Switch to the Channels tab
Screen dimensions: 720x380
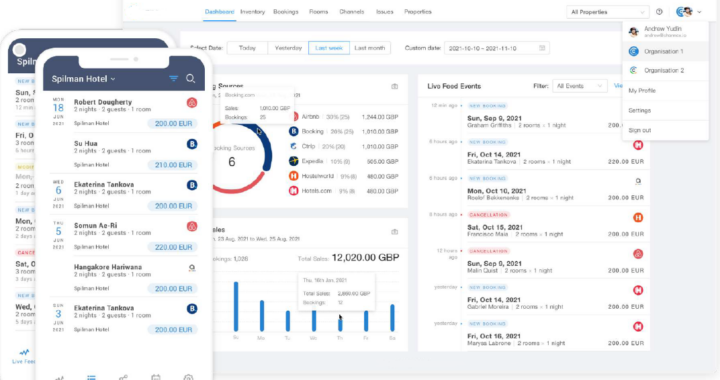point(352,12)
